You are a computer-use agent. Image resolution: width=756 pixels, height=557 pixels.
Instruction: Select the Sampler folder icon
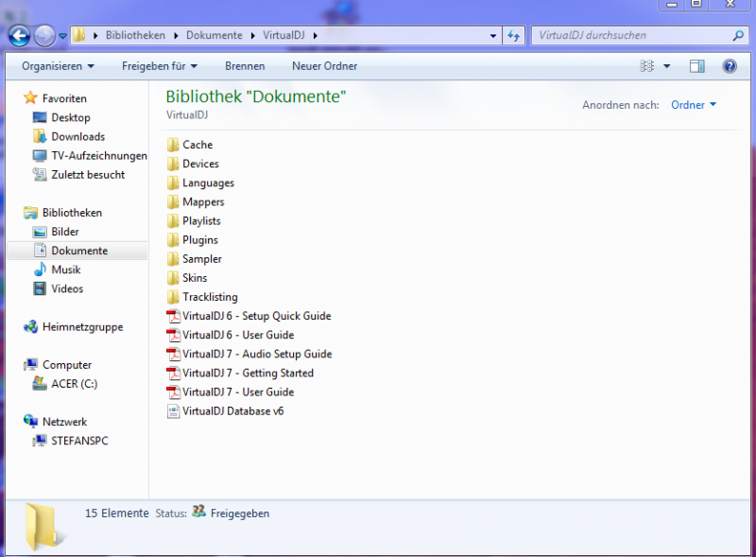(x=173, y=259)
